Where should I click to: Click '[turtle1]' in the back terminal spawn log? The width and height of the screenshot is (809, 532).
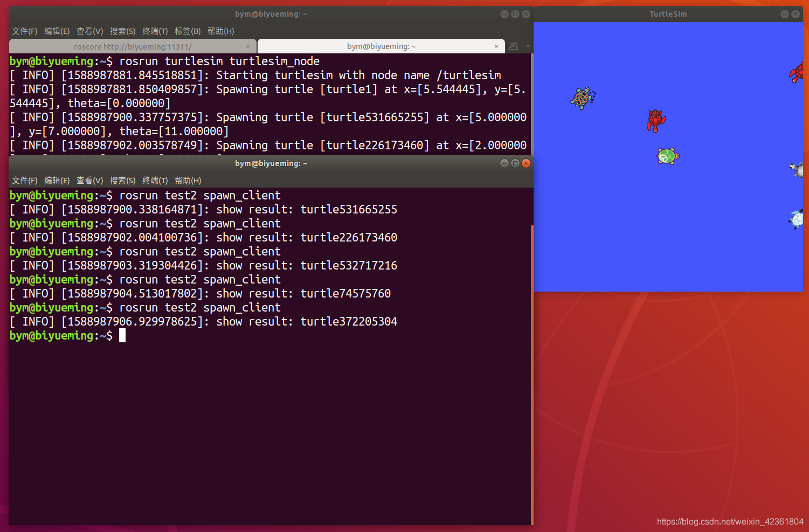(x=349, y=89)
